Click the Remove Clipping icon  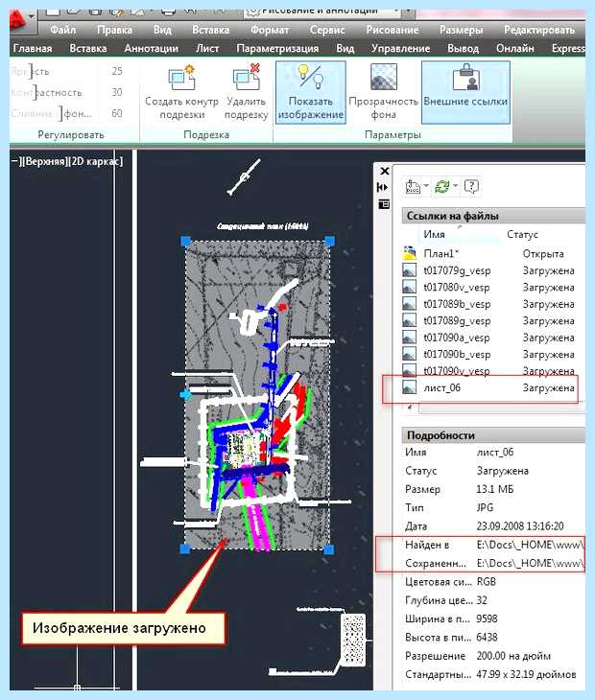[x=247, y=77]
